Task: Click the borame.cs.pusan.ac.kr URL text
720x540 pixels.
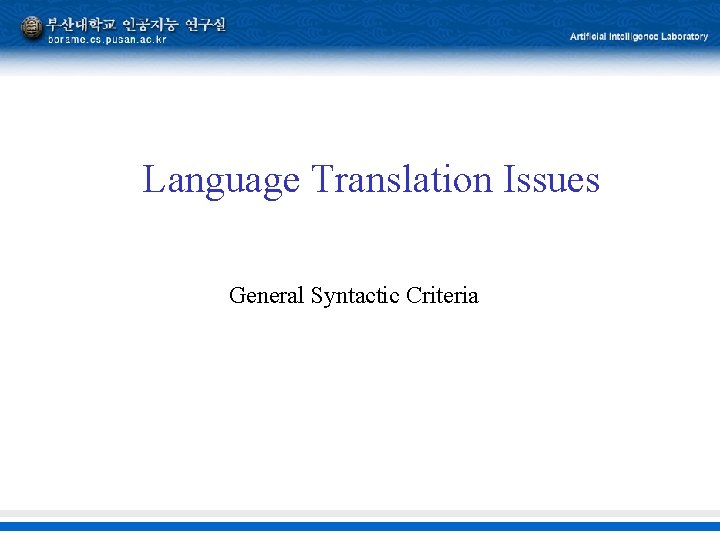Action: click(x=107, y=39)
